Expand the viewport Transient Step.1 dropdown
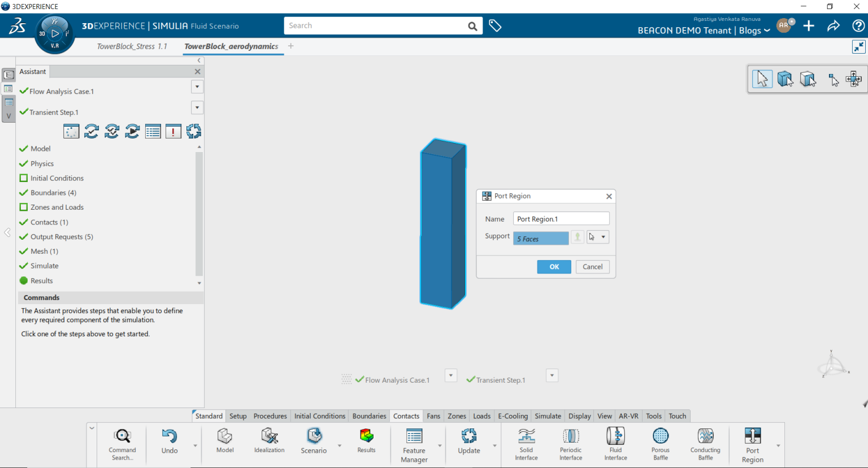 pyautogui.click(x=552, y=375)
